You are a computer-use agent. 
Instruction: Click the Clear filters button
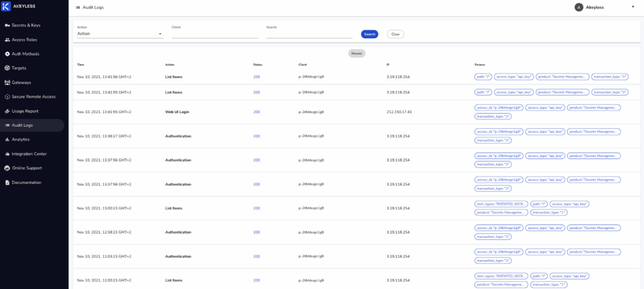pos(395,34)
